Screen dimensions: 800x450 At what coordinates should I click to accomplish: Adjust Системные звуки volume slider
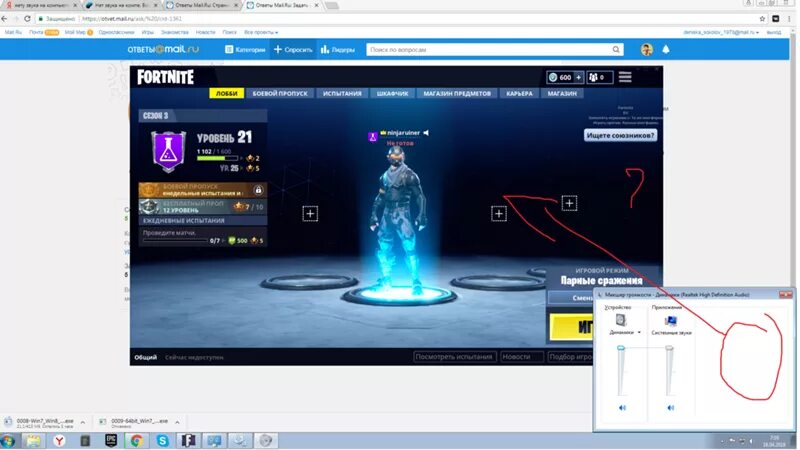point(669,348)
